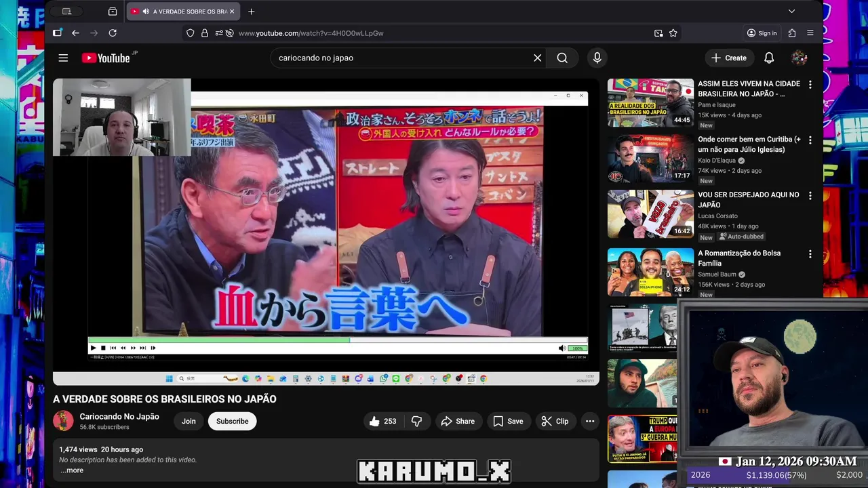Screen dimensions: 868x488
Task: Click A VERDADE SOBRE OS BRASILEIROS video title
Action: (x=165, y=399)
